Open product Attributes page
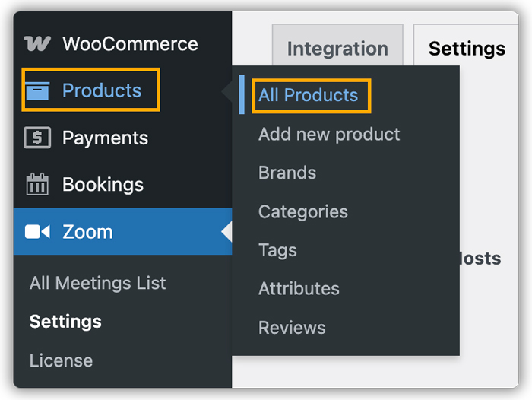The image size is (532, 400). pos(299,289)
